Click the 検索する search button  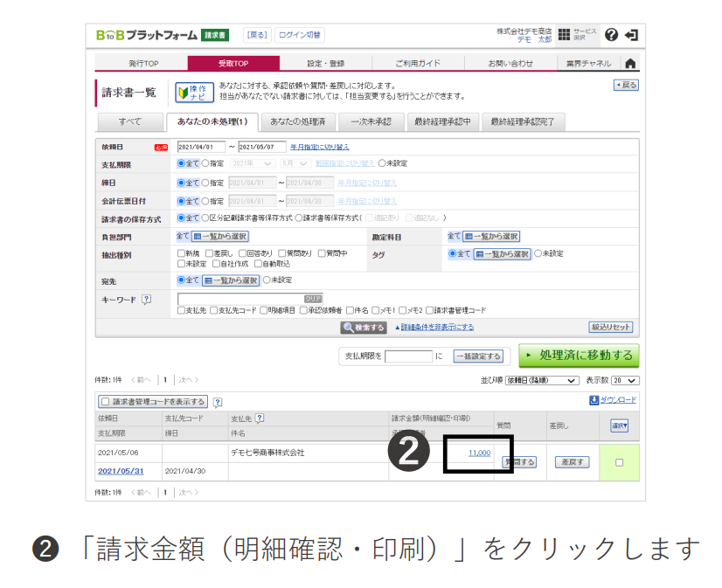(364, 327)
